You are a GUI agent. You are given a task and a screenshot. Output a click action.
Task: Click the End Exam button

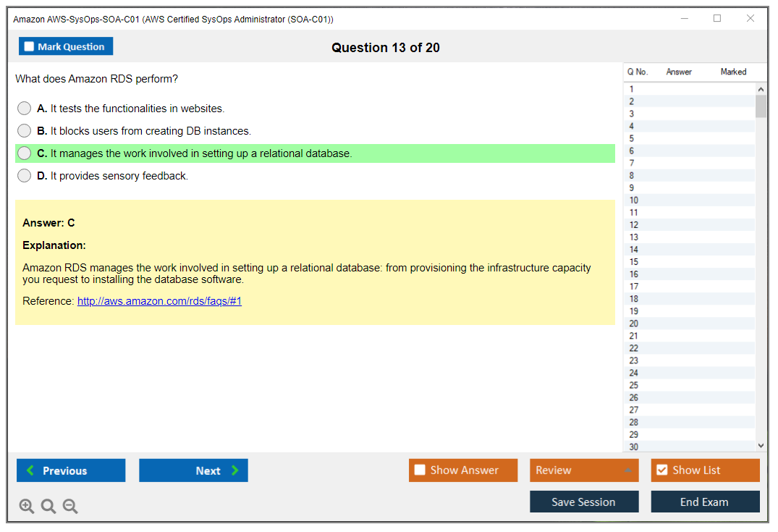tap(705, 502)
